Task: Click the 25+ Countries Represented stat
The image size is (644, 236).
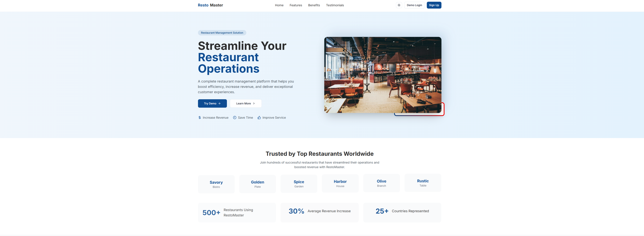Action: pos(402,212)
